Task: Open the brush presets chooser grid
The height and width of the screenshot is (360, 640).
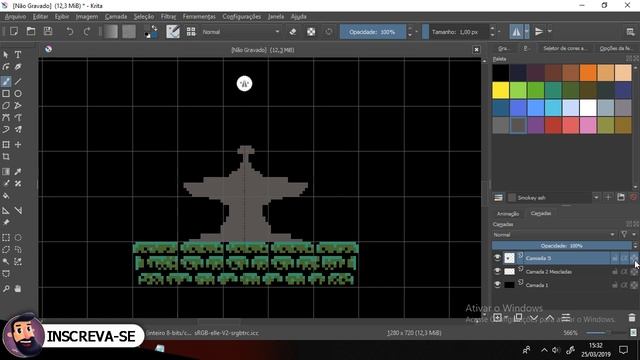Action: (191, 31)
